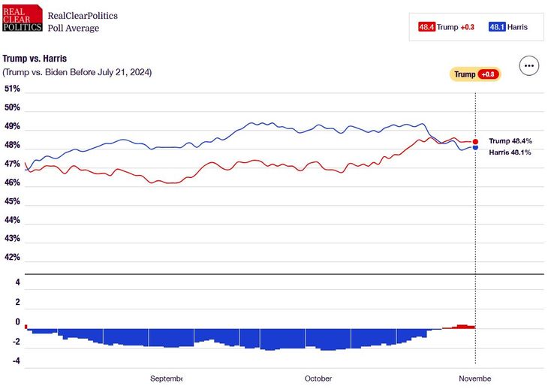Toggle the Harris series in top legend
The width and height of the screenshot is (548, 392).
click(x=516, y=27)
